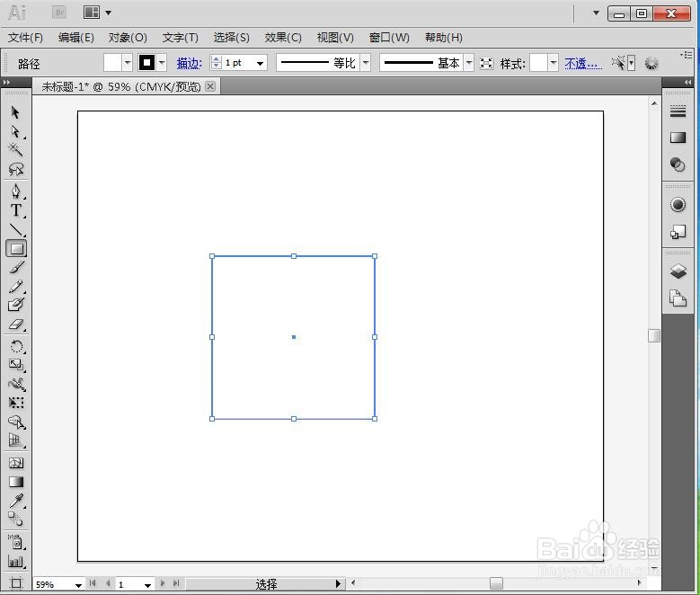This screenshot has height=595, width=700.
Task: Open the 窗口(W) menu
Action: pos(389,38)
